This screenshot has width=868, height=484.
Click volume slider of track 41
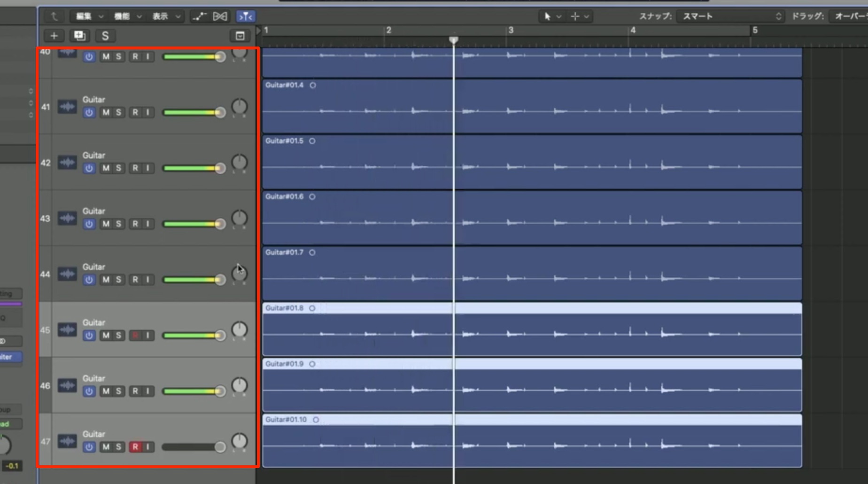tap(194, 112)
